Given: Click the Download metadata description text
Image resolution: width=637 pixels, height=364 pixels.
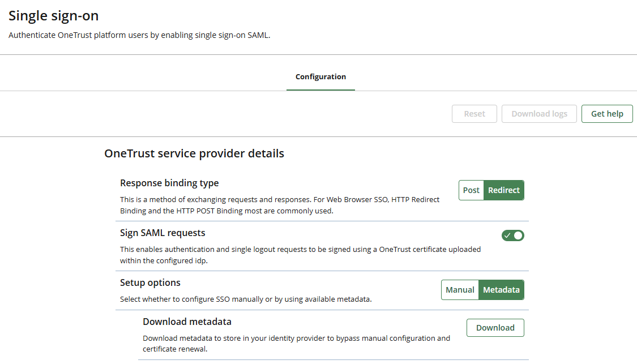Looking at the screenshot, I should [x=296, y=344].
